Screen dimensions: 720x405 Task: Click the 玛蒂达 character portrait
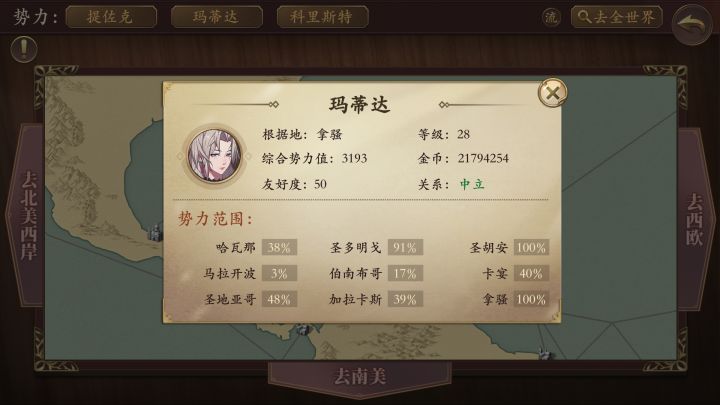[x=214, y=157]
